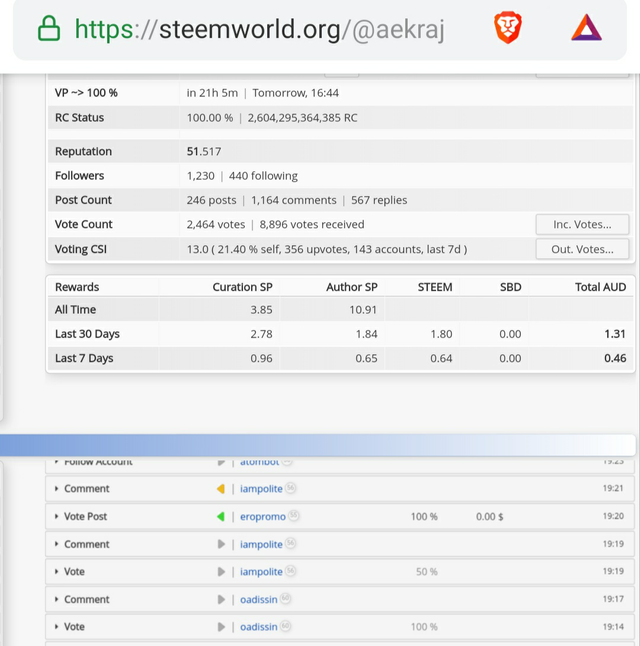The width and height of the screenshot is (640, 646).
Task: Click reputation badge beside oadissin at 19:17
Action: point(286,598)
